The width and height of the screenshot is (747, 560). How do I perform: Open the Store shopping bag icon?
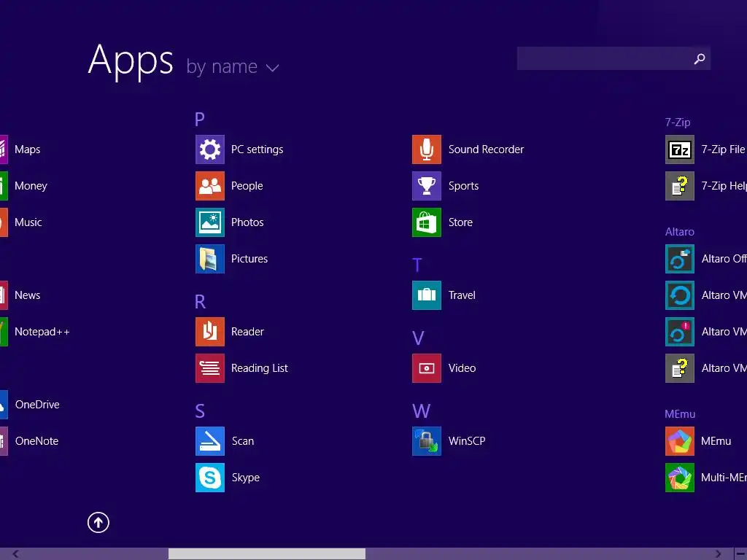click(x=426, y=222)
